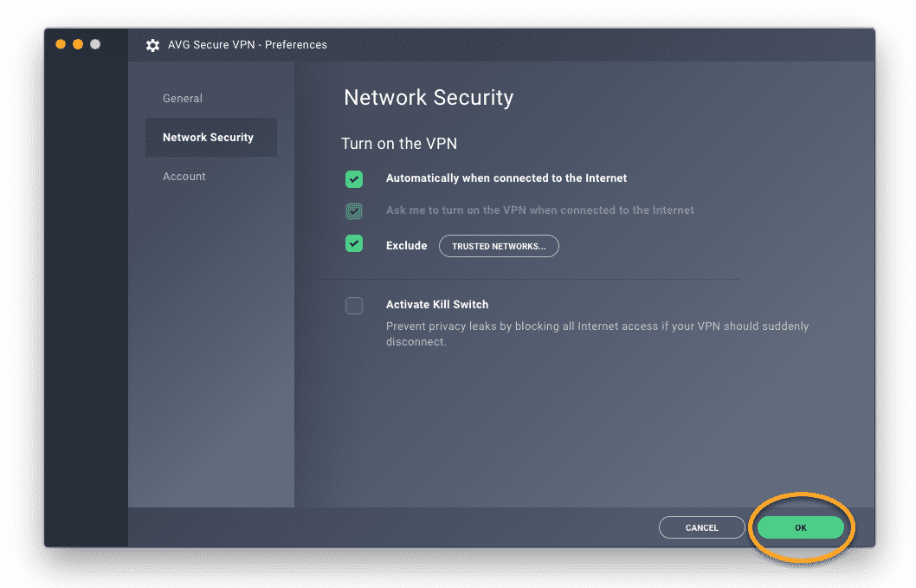Close the Preferences window with red button
The height and width of the screenshot is (588, 916).
[61, 44]
